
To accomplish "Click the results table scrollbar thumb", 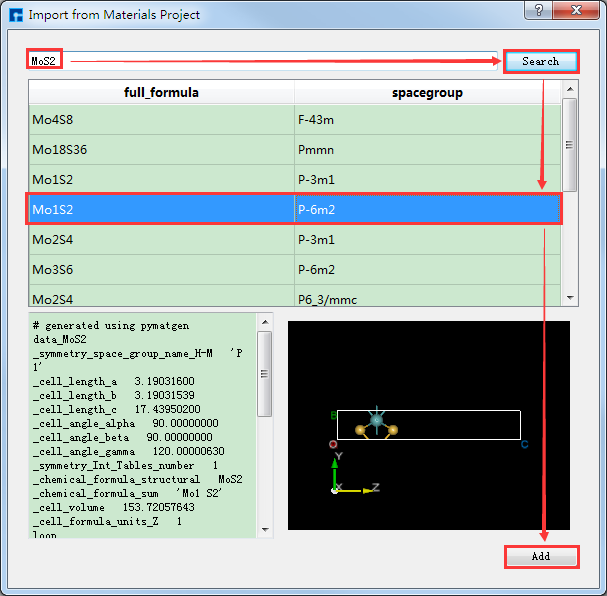I will 570,145.
